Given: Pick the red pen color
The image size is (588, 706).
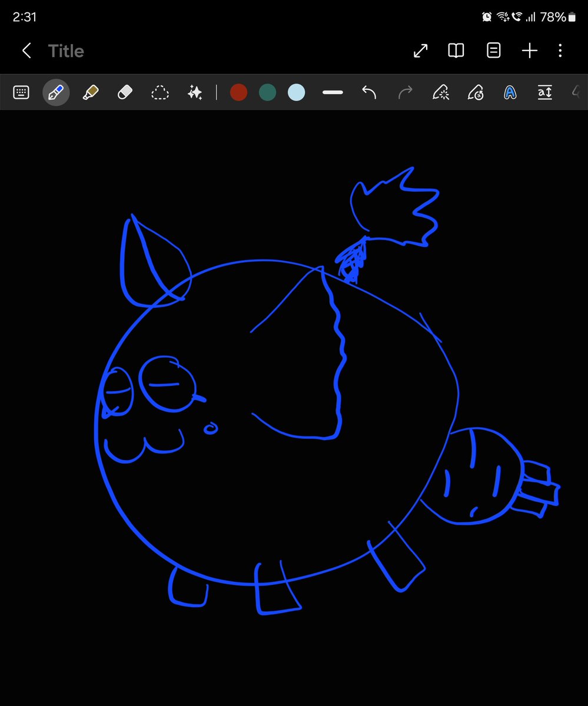Looking at the screenshot, I should point(238,92).
